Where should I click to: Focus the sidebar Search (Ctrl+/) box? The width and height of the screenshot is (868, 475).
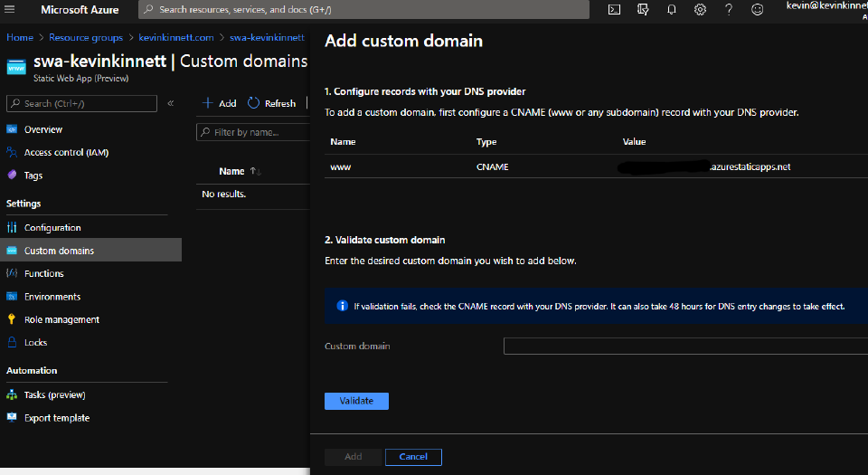[82, 103]
